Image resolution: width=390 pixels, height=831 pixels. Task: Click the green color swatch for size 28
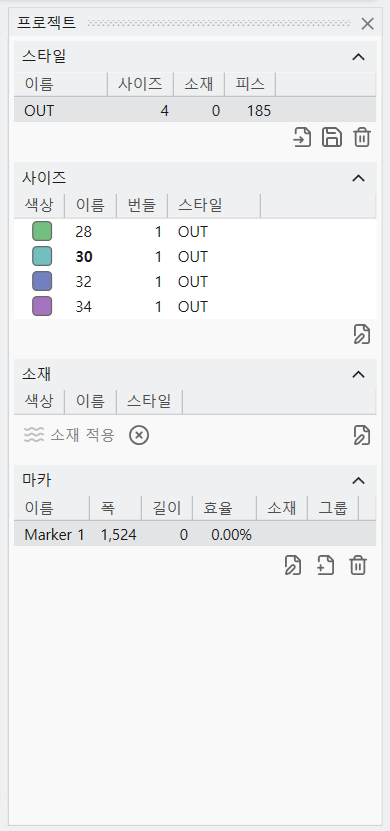pyautogui.click(x=42, y=232)
